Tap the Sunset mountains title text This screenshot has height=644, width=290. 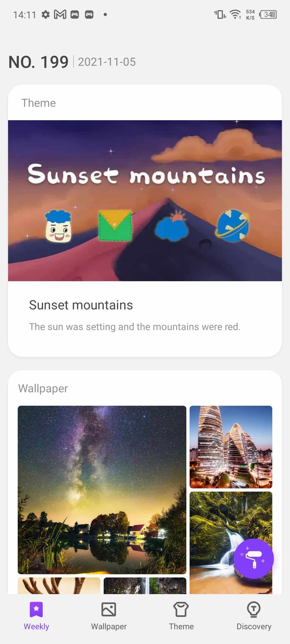click(81, 305)
